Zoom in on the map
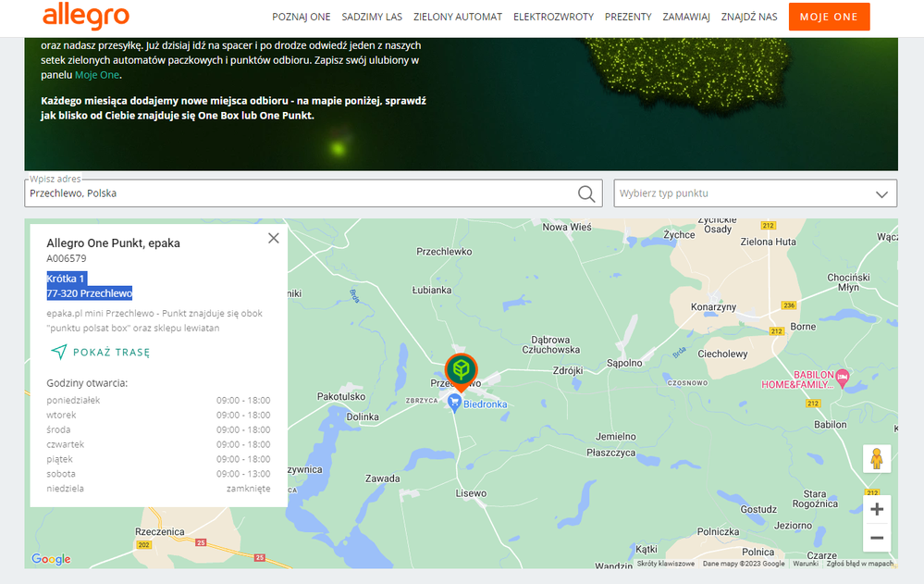 (876, 509)
